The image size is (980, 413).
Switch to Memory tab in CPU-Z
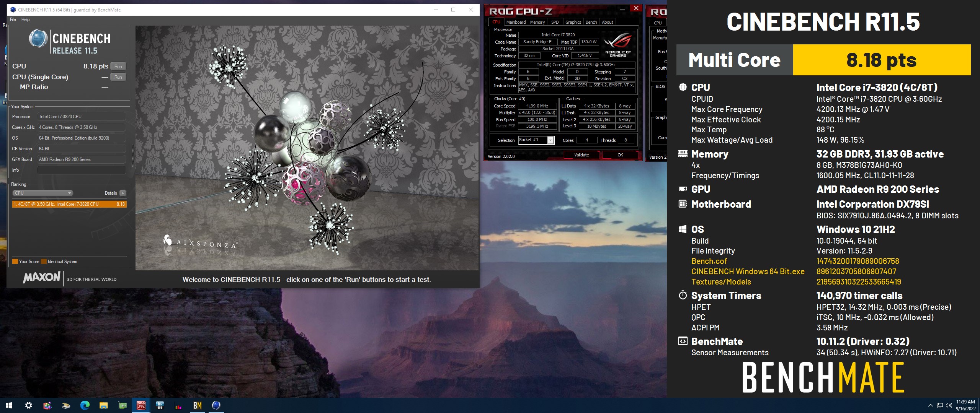pos(537,22)
